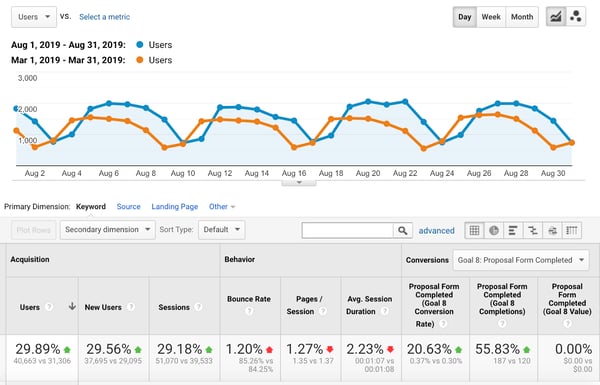Screen dimensions: 600x385
Task: Click the 29.18% Sessions value
Action: tap(179, 349)
